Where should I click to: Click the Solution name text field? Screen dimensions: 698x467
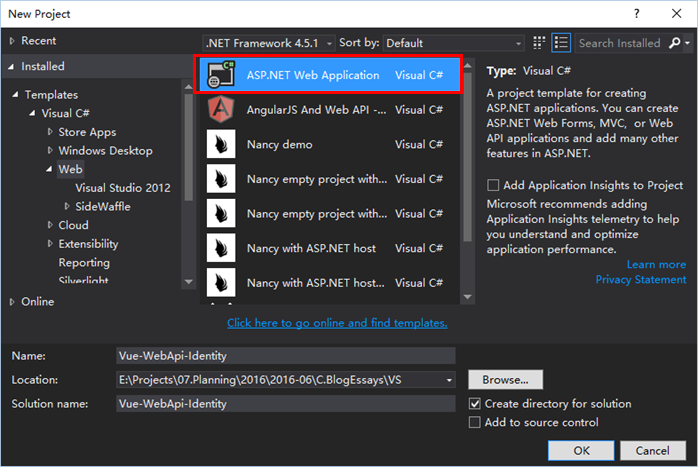tap(286, 404)
